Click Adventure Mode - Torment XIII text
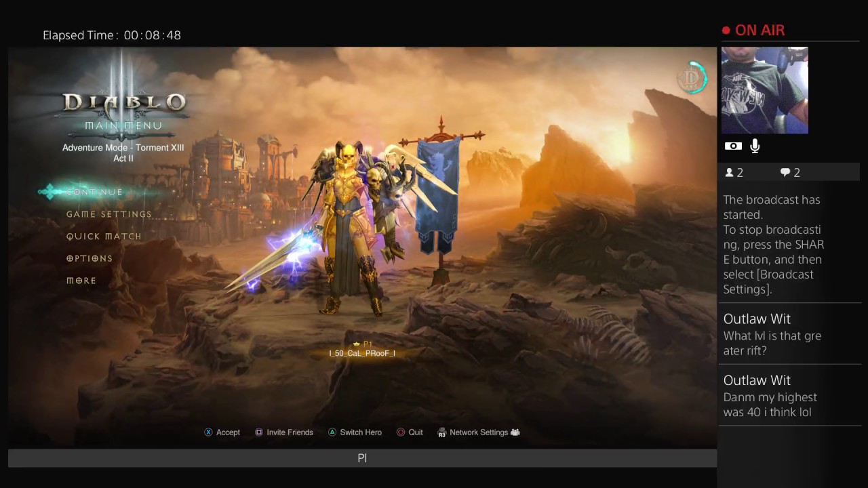Viewport: 868px width, 488px height. (x=123, y=148)
